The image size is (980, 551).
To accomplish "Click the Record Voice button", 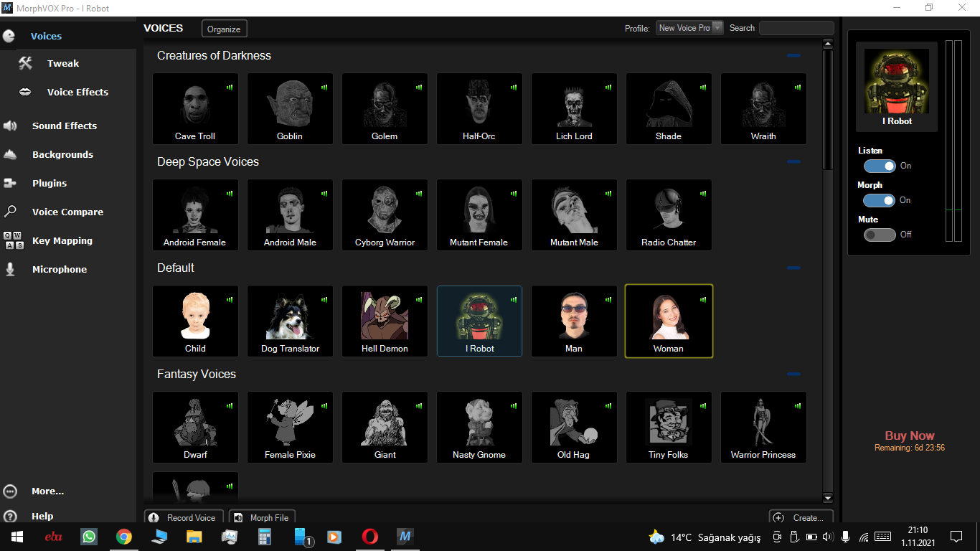I will 184,517.
